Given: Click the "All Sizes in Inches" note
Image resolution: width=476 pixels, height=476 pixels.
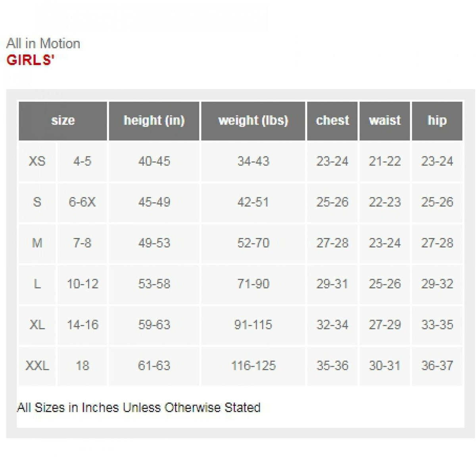Looking at the screenshot, I should pyautogui.click(x=139, y=408).
